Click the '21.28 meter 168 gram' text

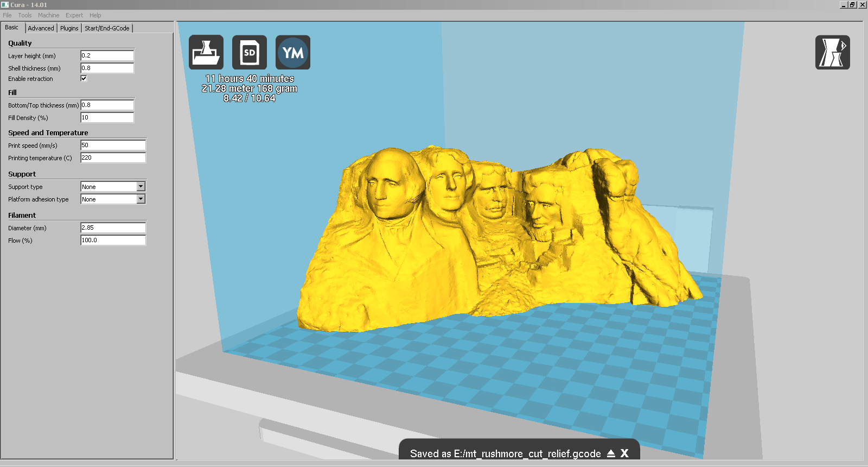click(x=250, y=89)
